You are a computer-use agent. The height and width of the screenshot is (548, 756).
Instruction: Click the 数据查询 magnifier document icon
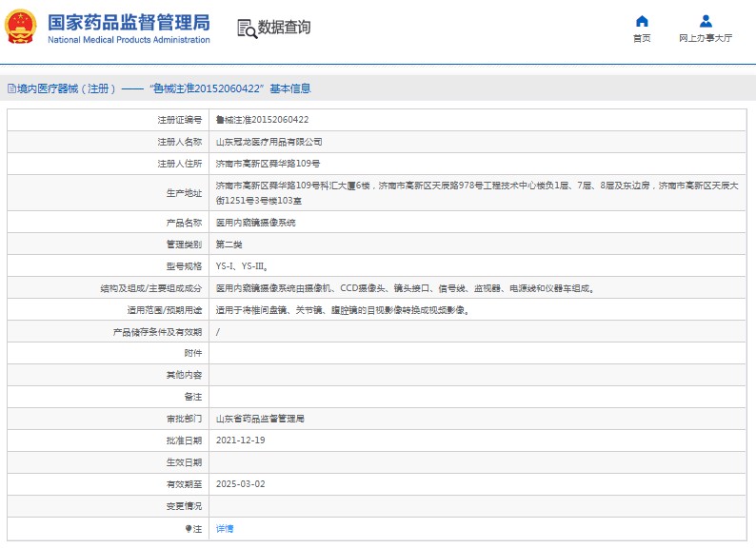pos(247,29)
